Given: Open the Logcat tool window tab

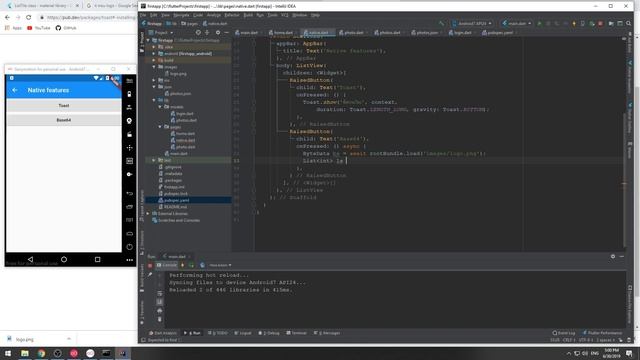Looking at the screenshot, I should coord(243,333).
